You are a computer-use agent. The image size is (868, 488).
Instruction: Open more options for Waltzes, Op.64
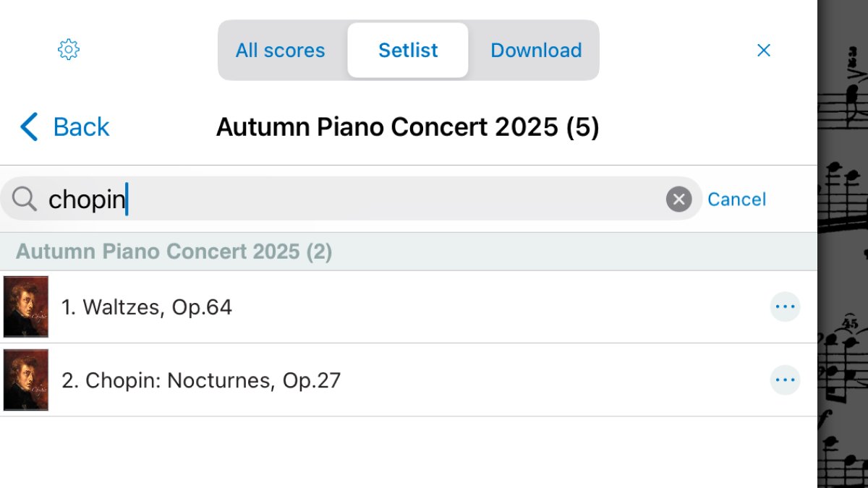coord(785,307)
